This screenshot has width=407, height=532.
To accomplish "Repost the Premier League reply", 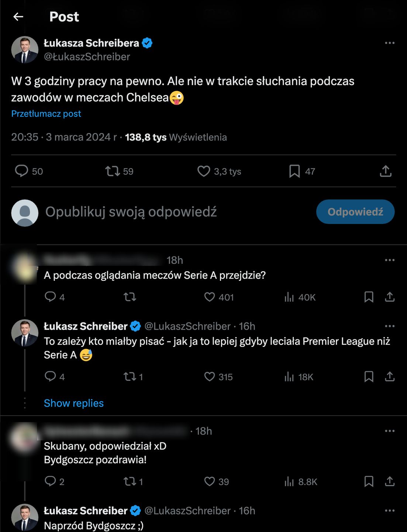I will click(x=130, y=377).
